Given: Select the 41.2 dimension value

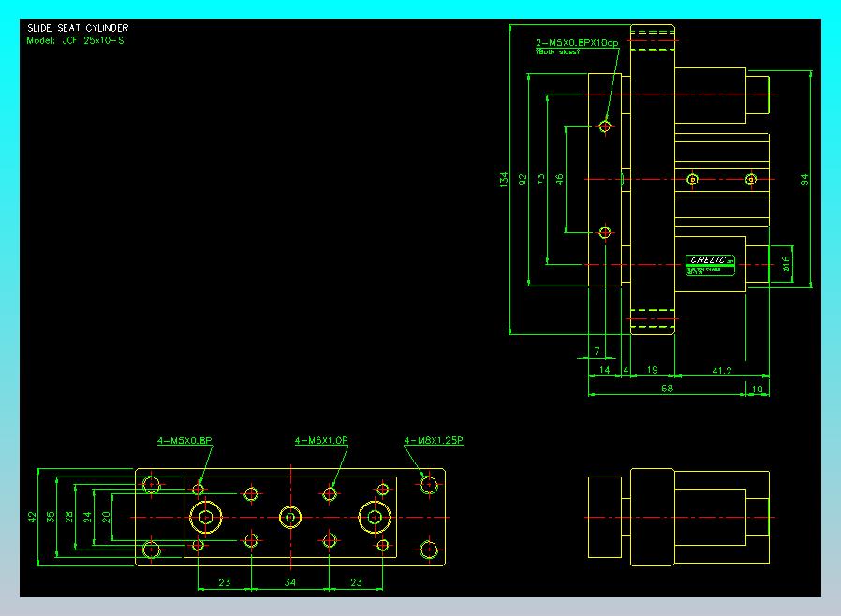Looking at the screenshot, I should pyautogui.click(x=721, y=371).
